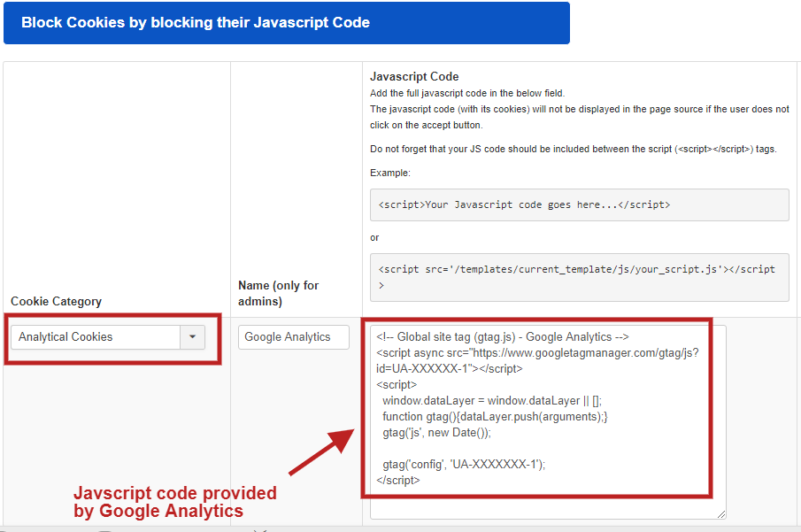The width and height of the screenshot is (801, 532).
Task: Click the 'Javascript Code' column heading
Action: point(414,77)
